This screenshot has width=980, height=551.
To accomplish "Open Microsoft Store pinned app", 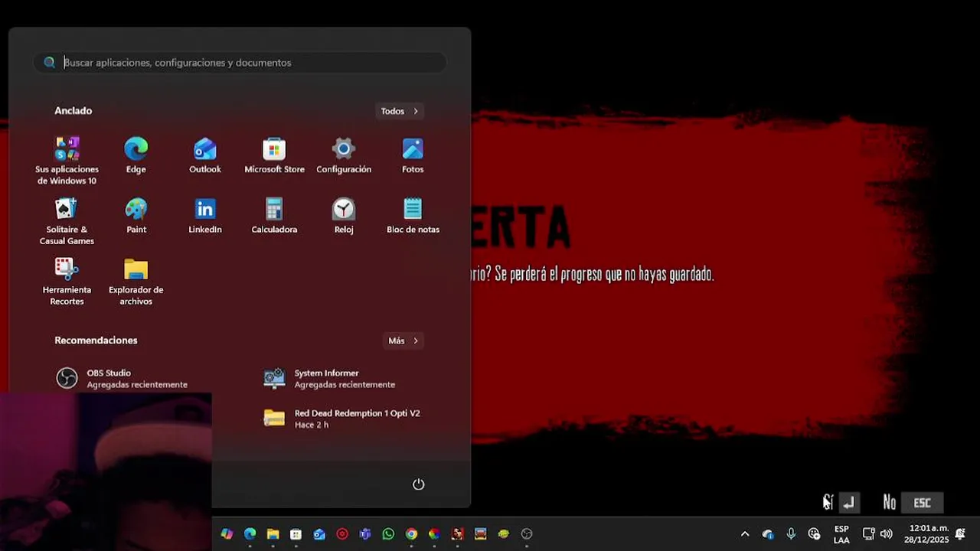I will 274,155.
